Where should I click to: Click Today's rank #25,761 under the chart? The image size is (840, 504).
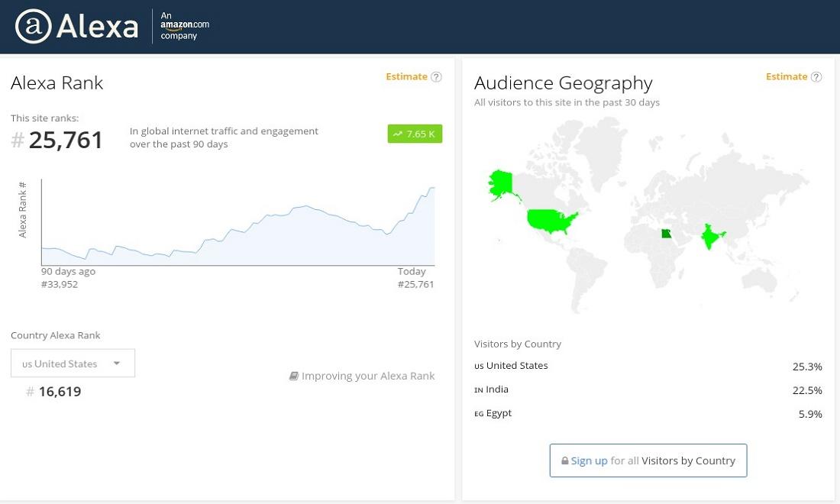(416, 284)
